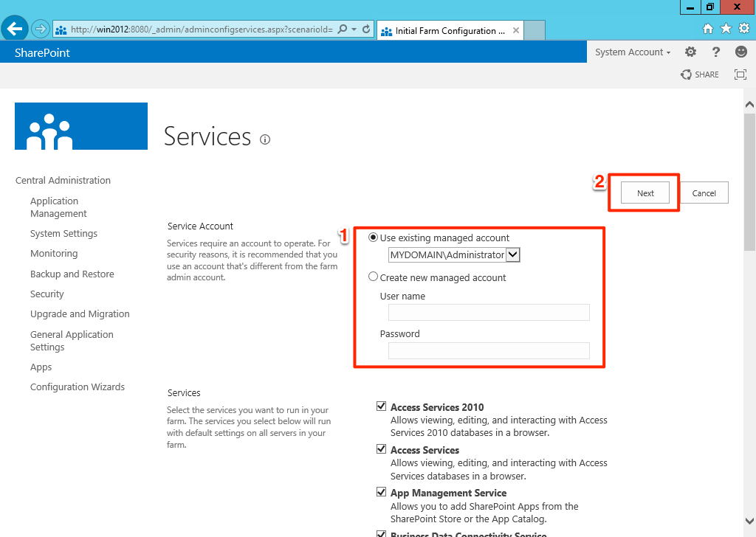
Task: Select the Initial Farm Configuration browser tab
Action: click(450, 30)
